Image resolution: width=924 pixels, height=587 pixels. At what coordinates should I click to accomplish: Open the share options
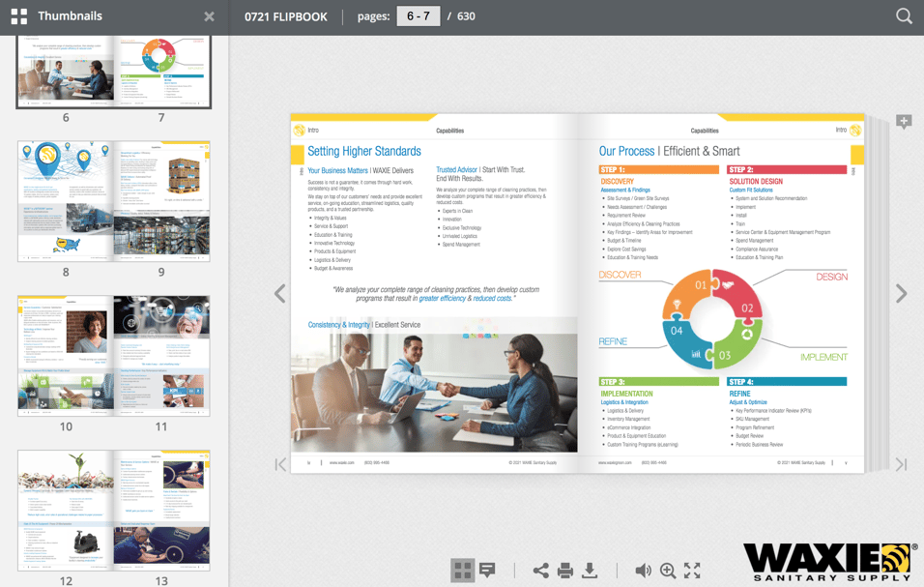point(540,571)
